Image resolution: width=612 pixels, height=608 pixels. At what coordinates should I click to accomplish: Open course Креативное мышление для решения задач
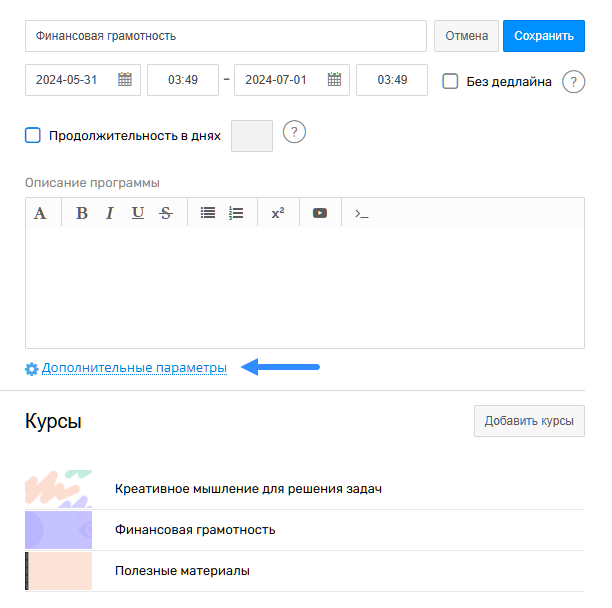305,489
